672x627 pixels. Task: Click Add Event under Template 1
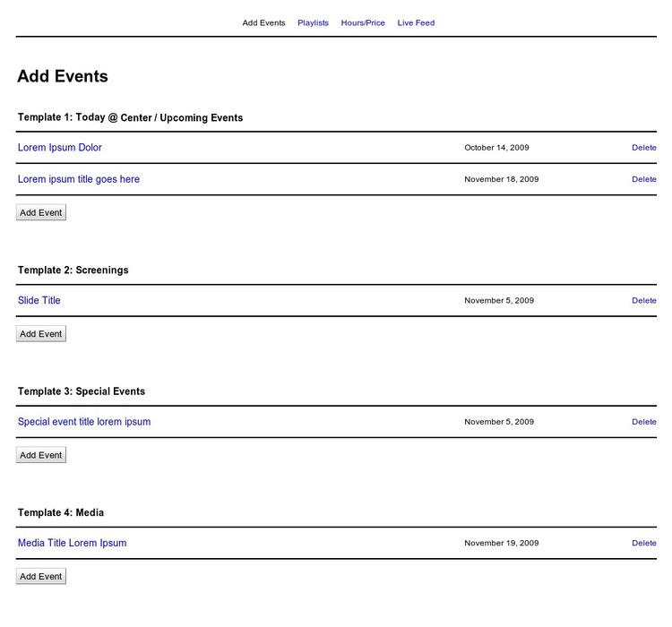(x=41, y=213)
